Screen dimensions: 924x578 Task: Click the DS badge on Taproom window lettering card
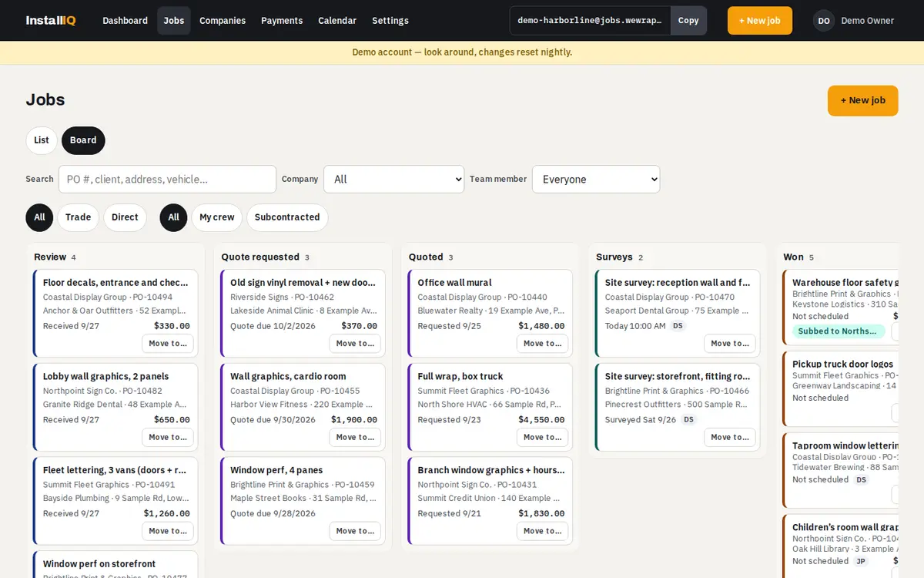861,479
